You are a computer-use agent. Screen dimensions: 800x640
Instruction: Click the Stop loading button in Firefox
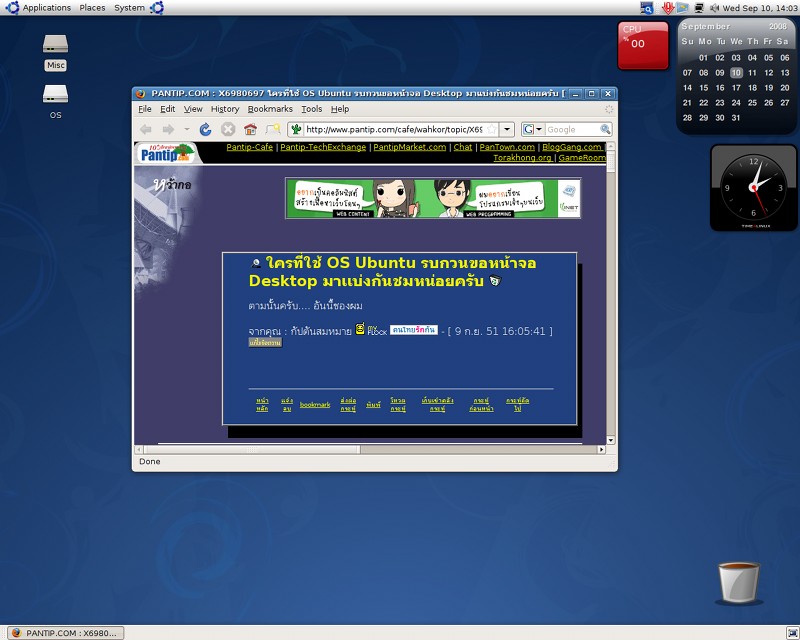228,130
